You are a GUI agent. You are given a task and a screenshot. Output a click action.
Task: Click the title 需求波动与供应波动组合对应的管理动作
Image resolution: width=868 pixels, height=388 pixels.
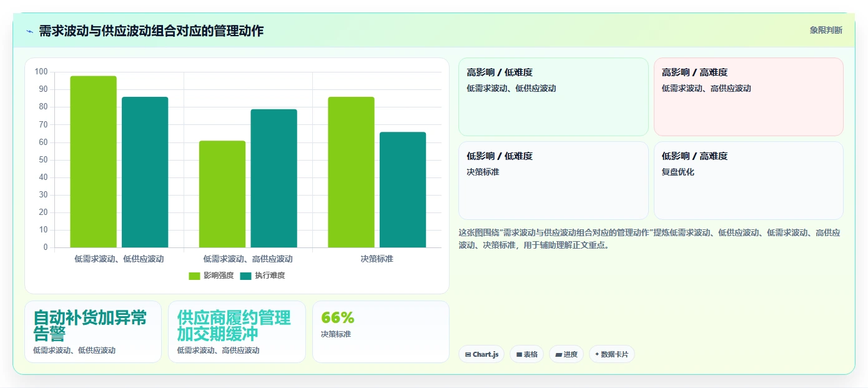pos(151,31)
